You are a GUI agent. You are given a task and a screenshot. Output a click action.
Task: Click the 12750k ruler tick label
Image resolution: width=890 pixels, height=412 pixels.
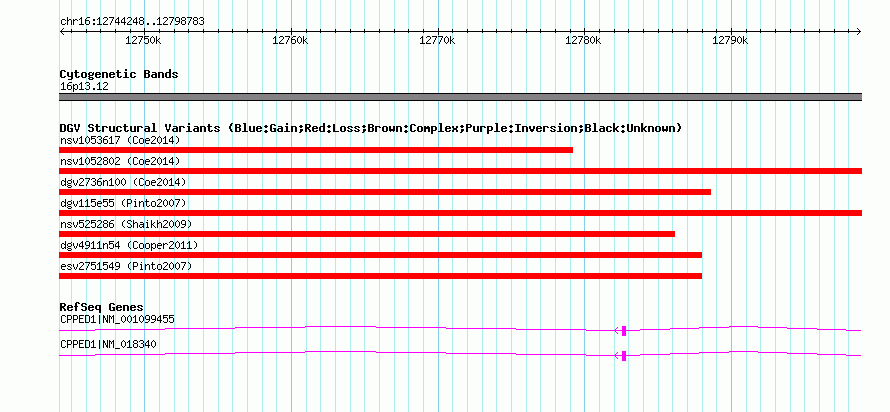(x=144, y=40)
